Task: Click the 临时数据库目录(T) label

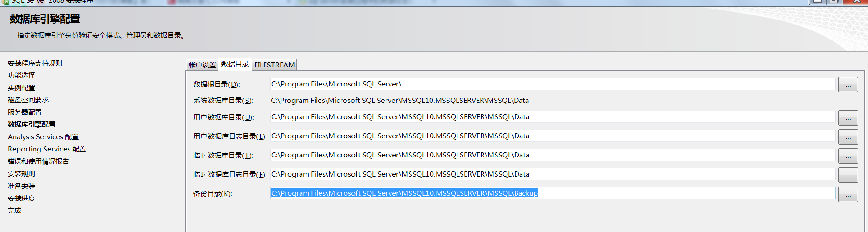Action: (x=223, y=156)
